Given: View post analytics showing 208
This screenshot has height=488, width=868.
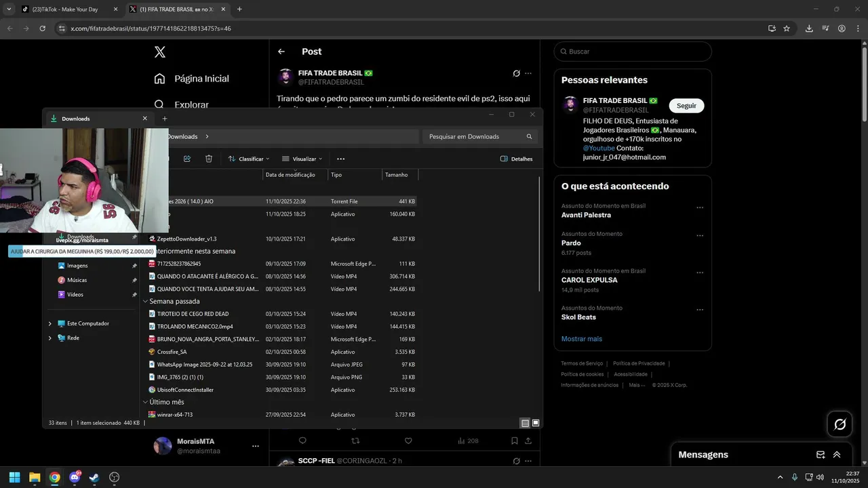Looking at the screenshot, I should coord(468,441).
